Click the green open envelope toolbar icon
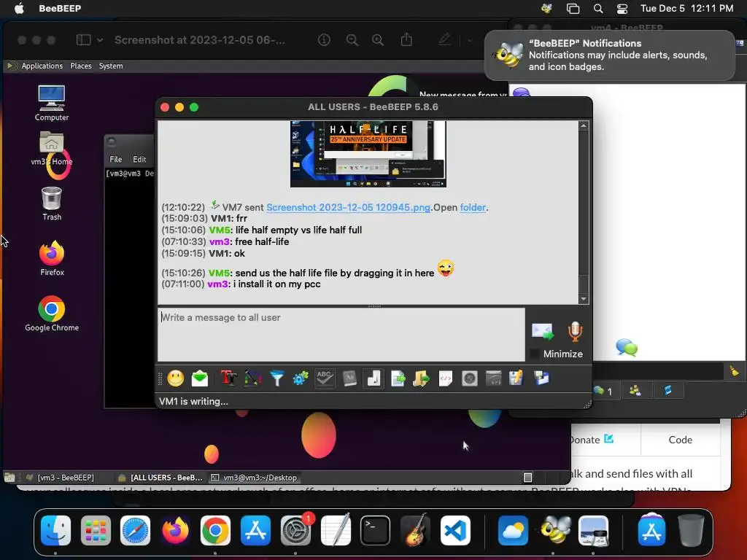Viewport: 747px width, 560px height. (x=200, y=378)
